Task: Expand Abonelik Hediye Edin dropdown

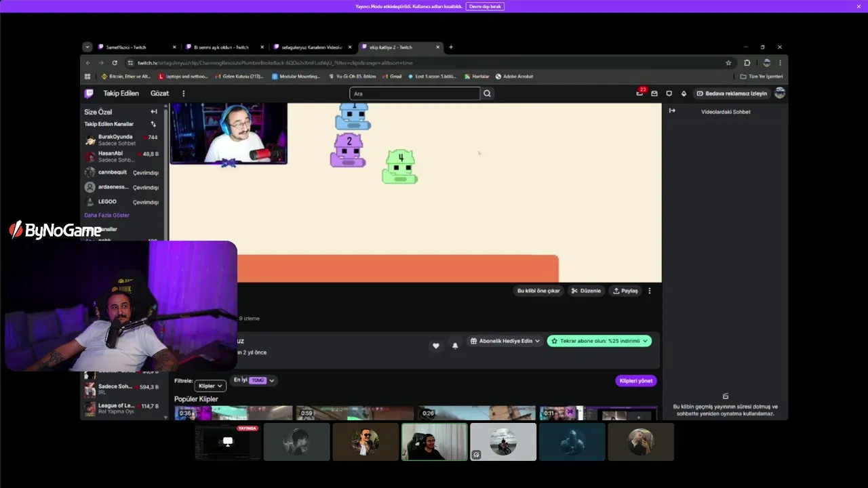Action: (x=505, y=341)
